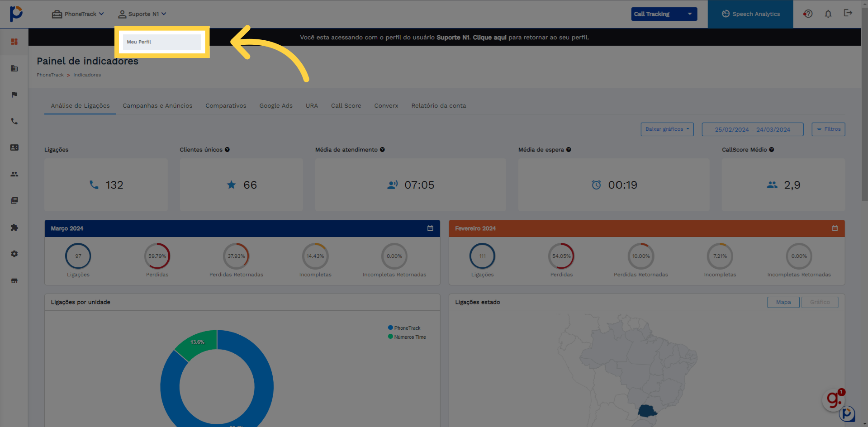Open the settings gear sidebar icon
Image resolution: width=868 pixels, height=427 pixels.
click(x=14, y=254)
